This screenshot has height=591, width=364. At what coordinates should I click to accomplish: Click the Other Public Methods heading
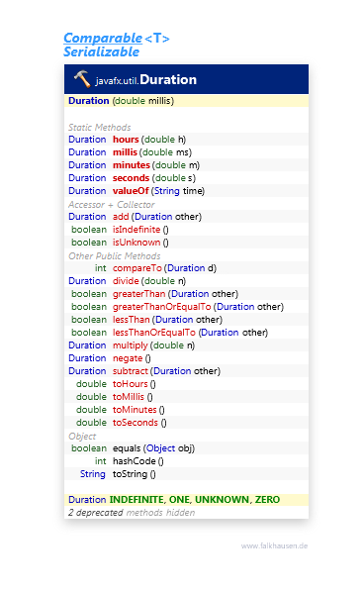[115, 256]
